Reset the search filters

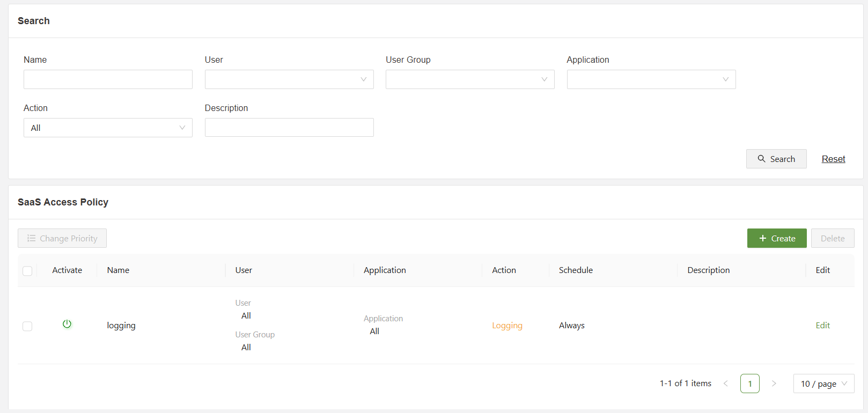tap(833, 159)
